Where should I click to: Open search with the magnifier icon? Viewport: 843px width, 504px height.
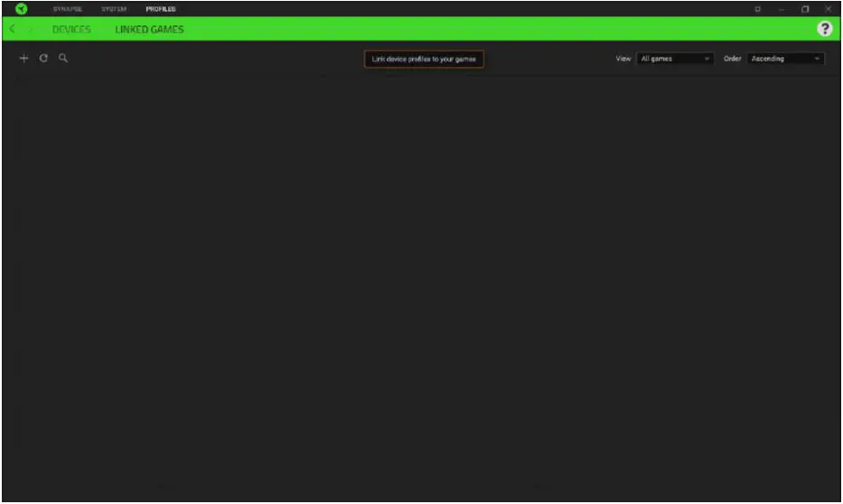tap(63, 58)
